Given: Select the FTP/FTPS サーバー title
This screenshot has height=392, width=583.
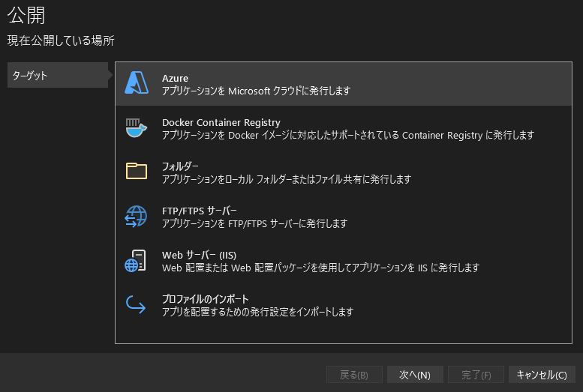Looking at the screenshot, I should (199, 211).
